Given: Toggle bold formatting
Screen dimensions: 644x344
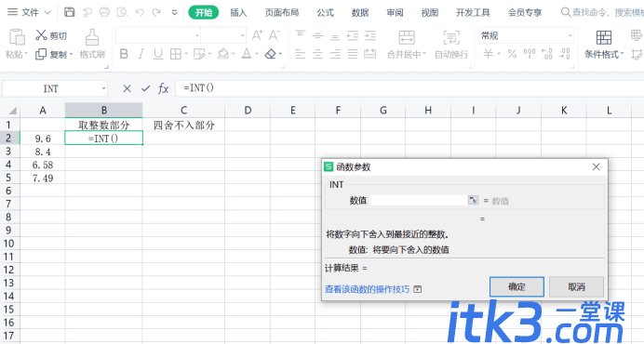Looking at the screenshot, I should [124, 54].
